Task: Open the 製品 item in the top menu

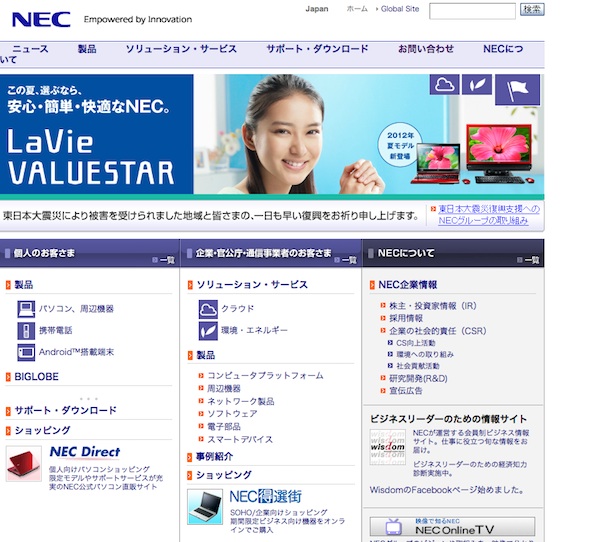Action: click(87, 49)
